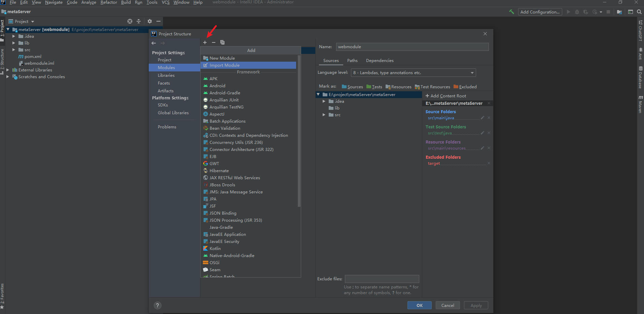Click the minus Remove module icon
This screenshot has width=644, height=314.
[x=213, y=42]
